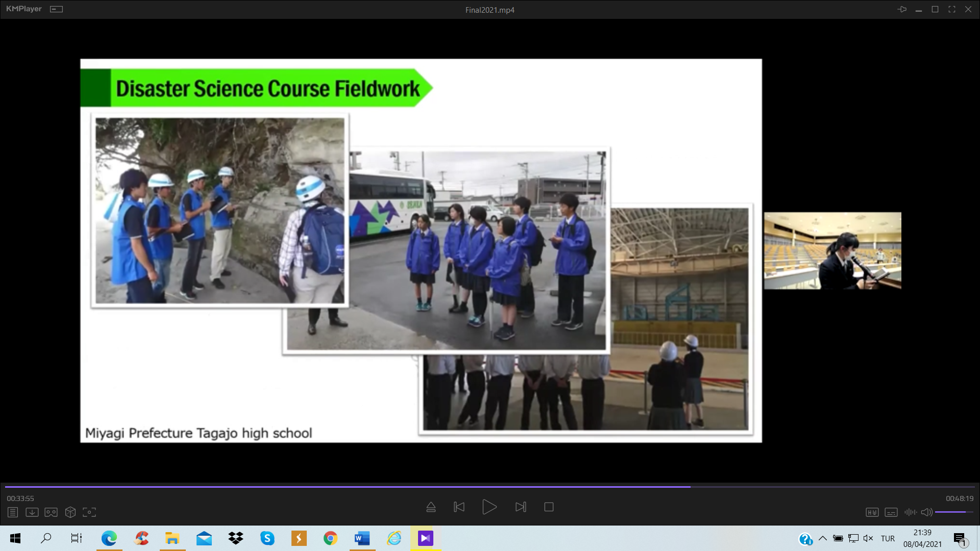Screen dimensions: 980x551
Task: Mute the player speaker icon
Action: coord(926,512)
